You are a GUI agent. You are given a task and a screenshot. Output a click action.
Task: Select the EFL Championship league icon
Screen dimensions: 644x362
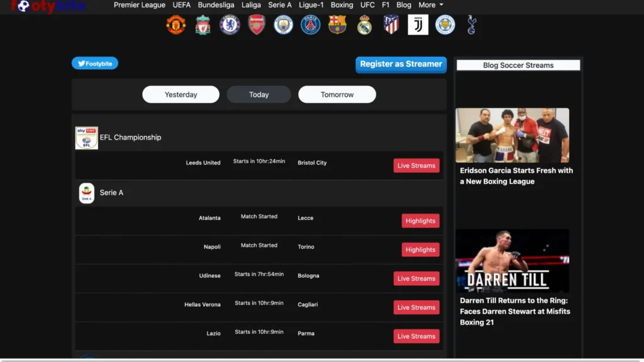86,138
